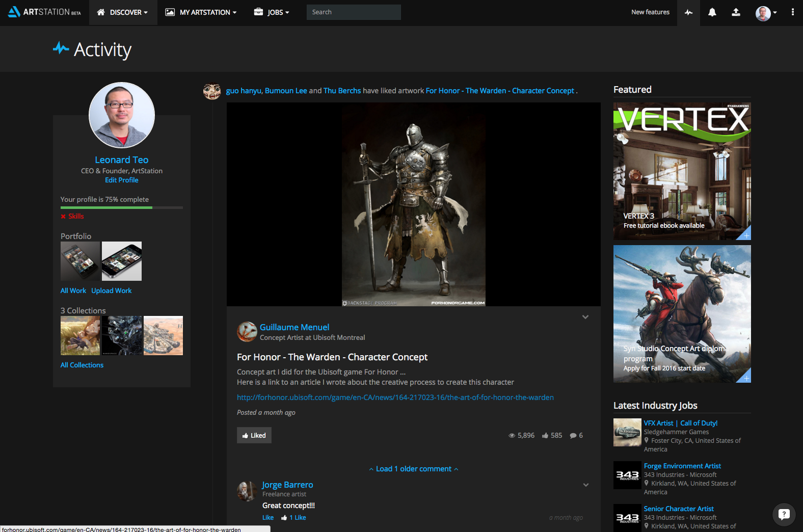Click the Search input field
This screenshot has width=803, height=532.
pyautogui.click(x=354, y=12)
